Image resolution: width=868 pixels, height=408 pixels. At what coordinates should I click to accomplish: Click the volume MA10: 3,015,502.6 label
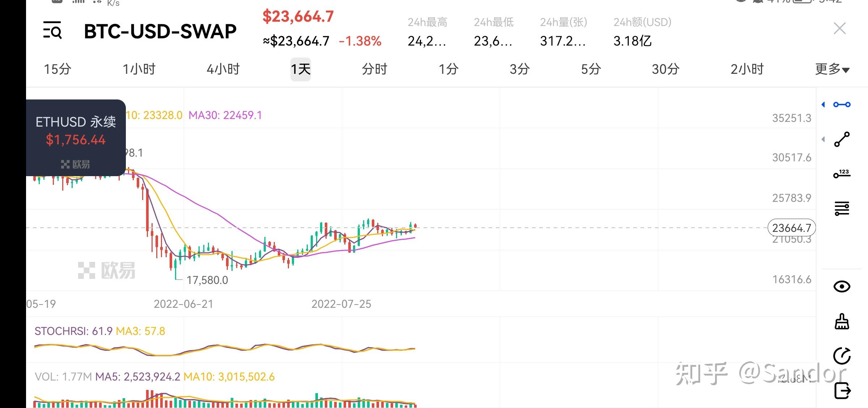point(229,377)
